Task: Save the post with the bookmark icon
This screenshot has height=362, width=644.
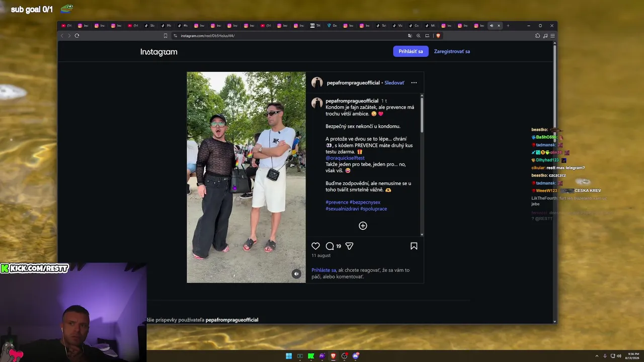Action: [x=414, y=246]
